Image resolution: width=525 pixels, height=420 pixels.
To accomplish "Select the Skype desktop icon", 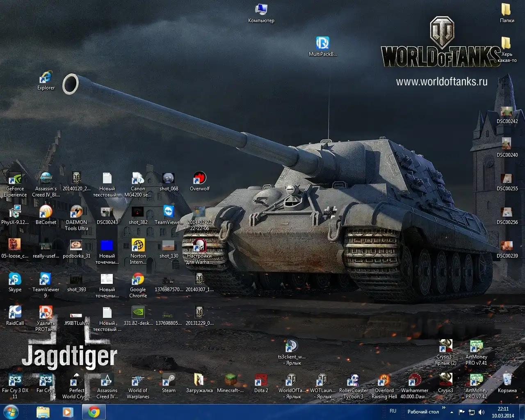I will [15, 279].
